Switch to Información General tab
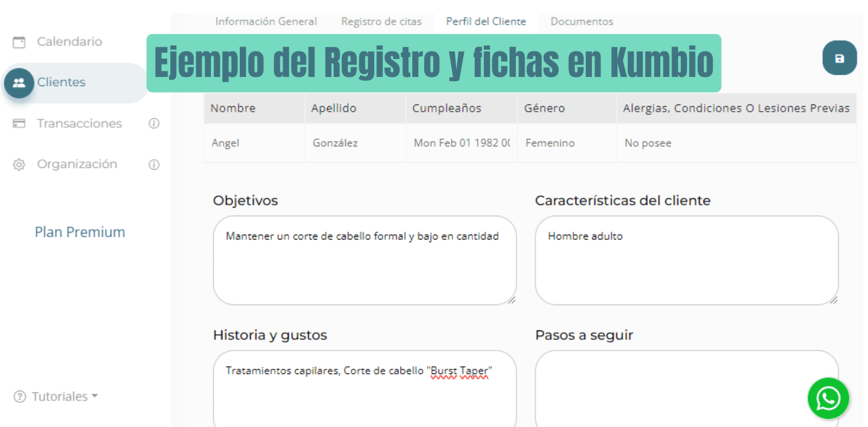 [266, 22]
